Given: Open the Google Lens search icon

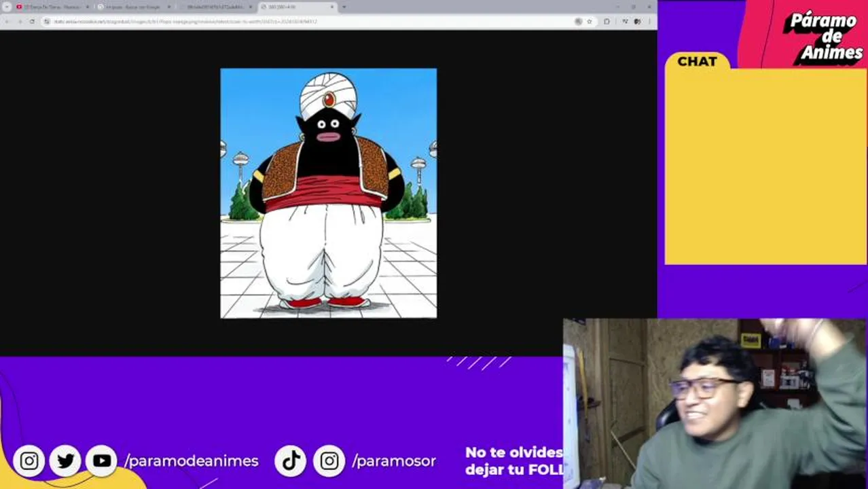Looking at the screenshot, I should (x=578, y=21).
